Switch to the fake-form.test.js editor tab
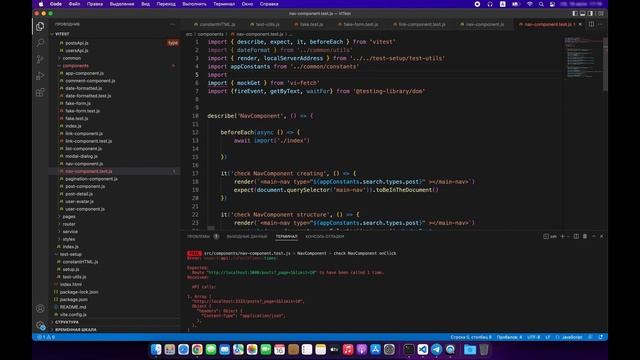Image resolution: width=640 pixels, height=360 pixels. pos(358,24)
